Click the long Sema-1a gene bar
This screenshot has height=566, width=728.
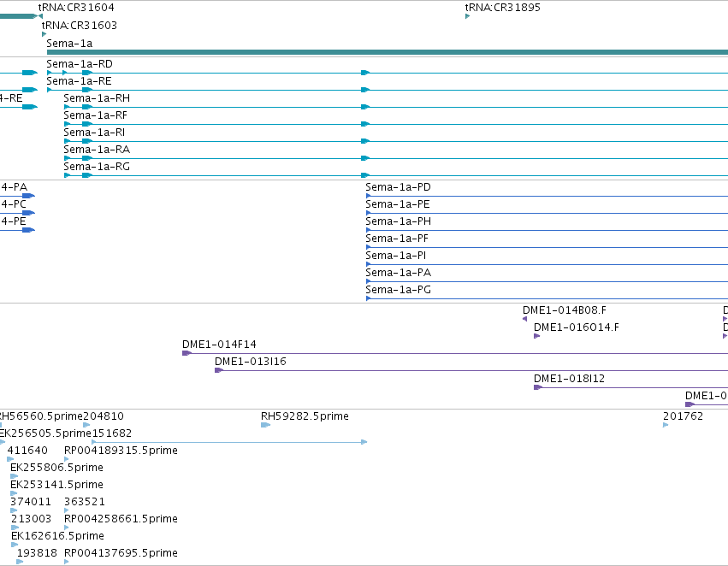pos(388,52)
